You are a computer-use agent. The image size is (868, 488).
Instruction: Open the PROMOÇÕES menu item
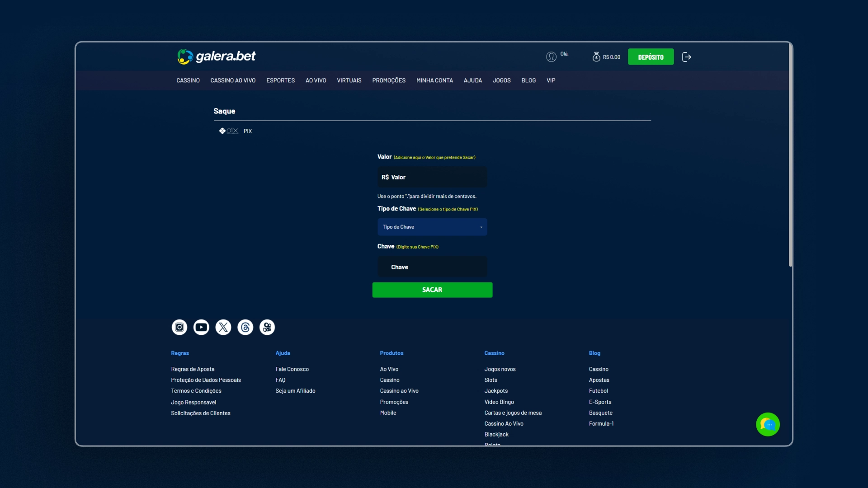click(389, 80)
